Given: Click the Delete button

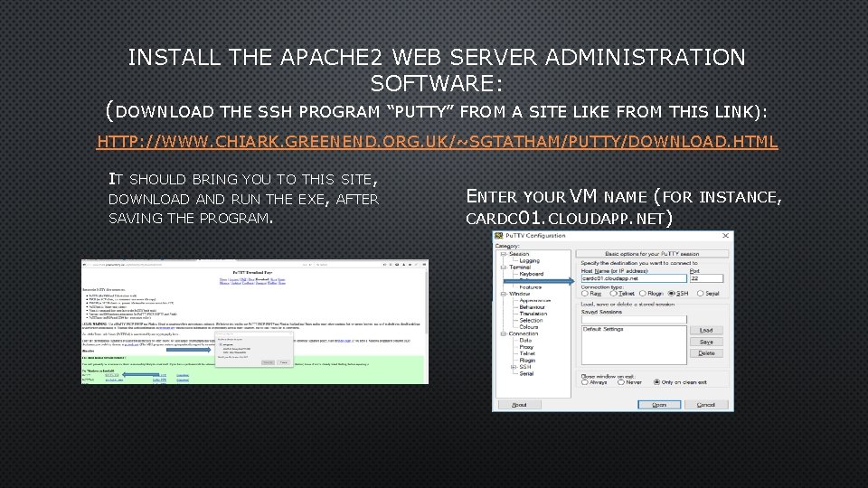Looking at the screenshot, I should tap(706, 353).
